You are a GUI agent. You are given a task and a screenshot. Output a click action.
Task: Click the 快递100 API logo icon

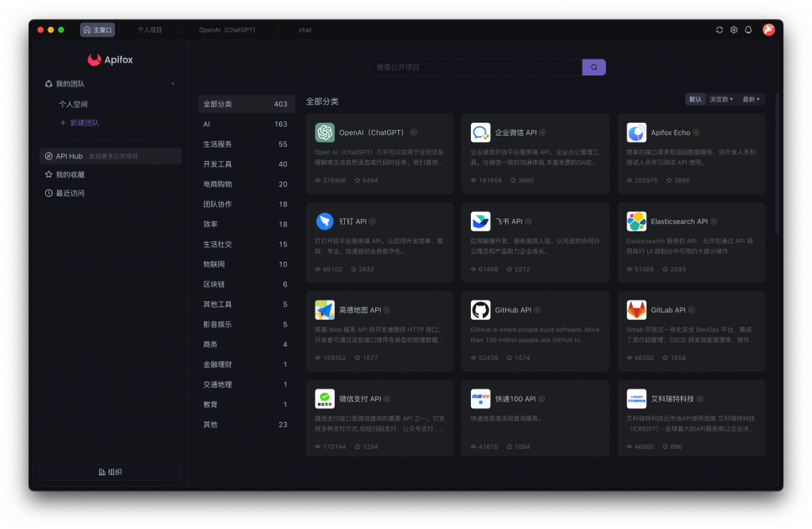pyautogui.click(x=481, y=399)
